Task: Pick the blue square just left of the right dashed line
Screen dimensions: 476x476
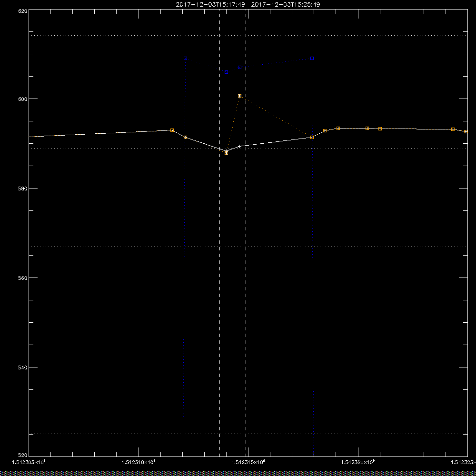Action: (x=239, y=68)
